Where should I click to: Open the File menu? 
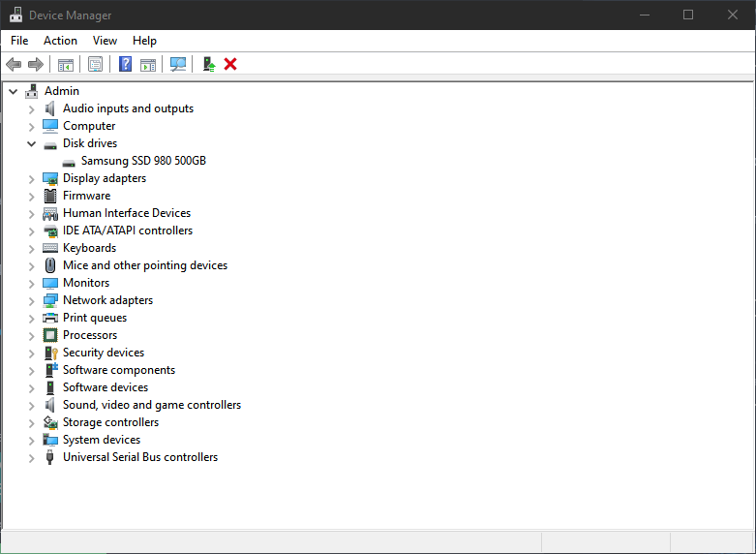click(19, 41)
